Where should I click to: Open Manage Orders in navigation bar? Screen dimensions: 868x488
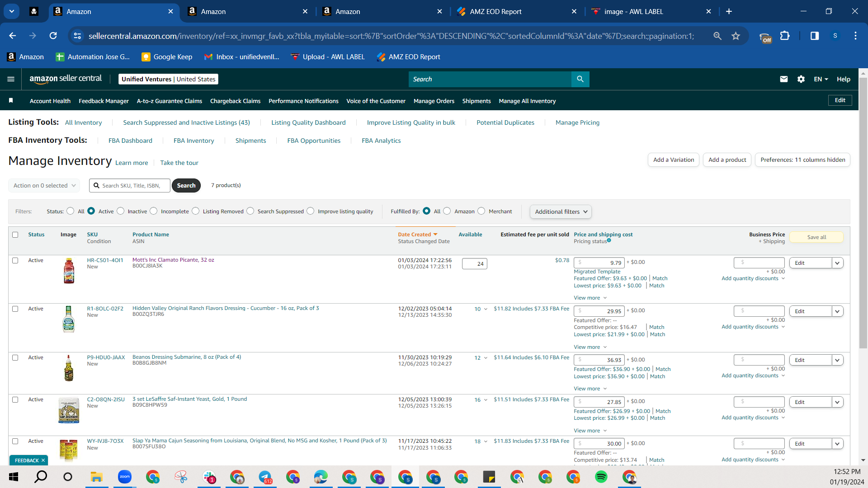coord(434,101)
